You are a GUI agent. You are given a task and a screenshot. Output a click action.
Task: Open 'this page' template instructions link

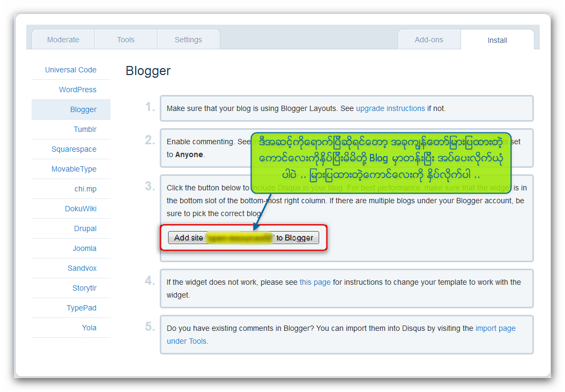[x=315, y=283]
